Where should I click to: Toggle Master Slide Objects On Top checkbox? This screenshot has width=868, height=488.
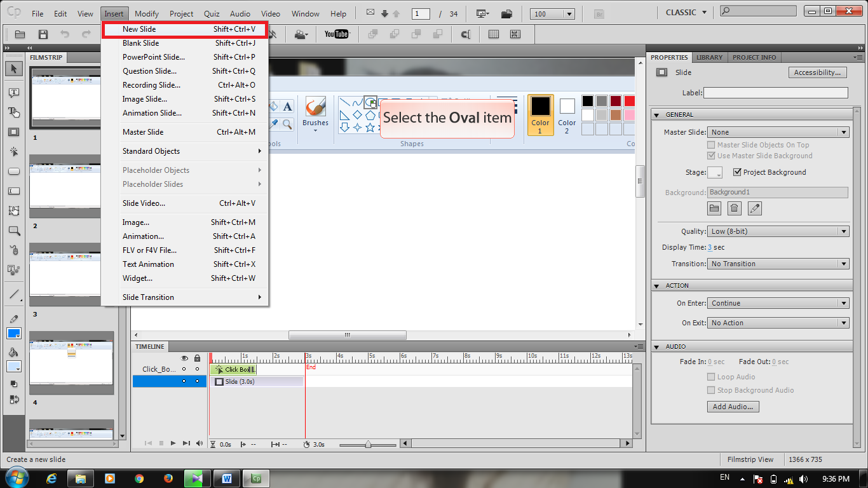(x=711, y=145)
